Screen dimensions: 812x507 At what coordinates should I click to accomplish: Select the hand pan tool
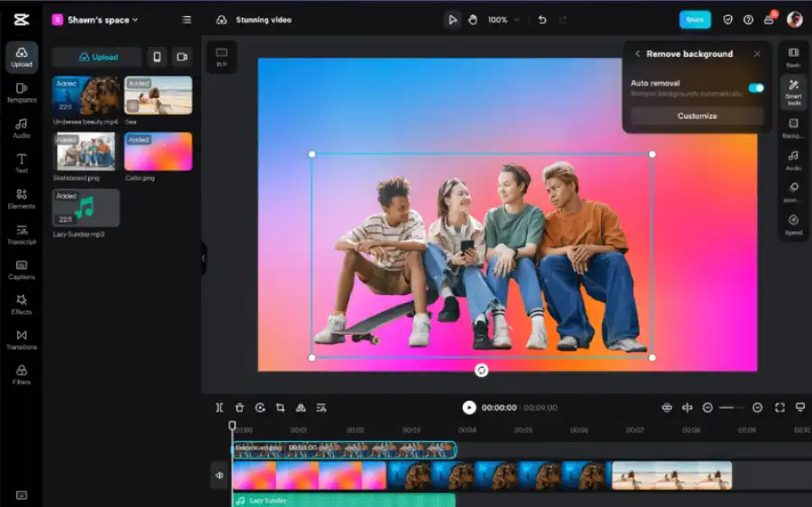(x=472, y=20)
